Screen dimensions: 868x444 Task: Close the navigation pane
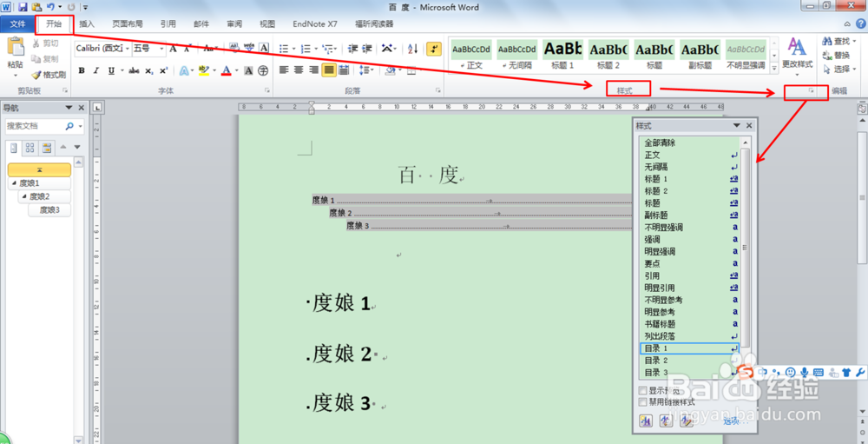[x=82, y=108]
